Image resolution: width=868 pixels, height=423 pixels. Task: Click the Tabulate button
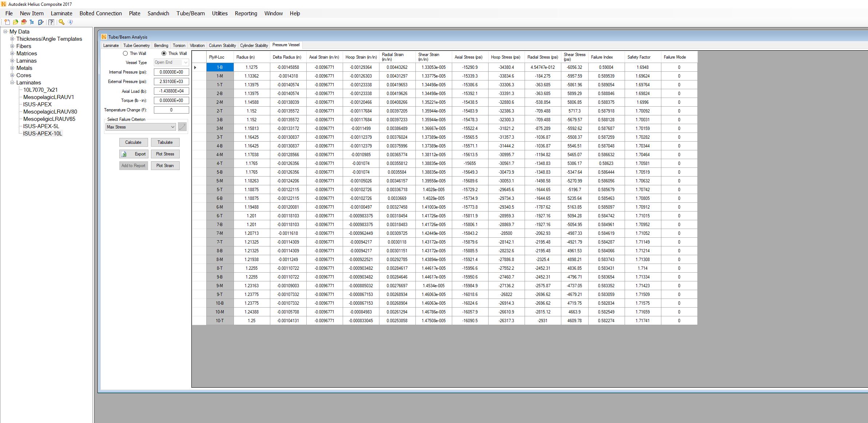pyautogui.click(x=165, y=142)
